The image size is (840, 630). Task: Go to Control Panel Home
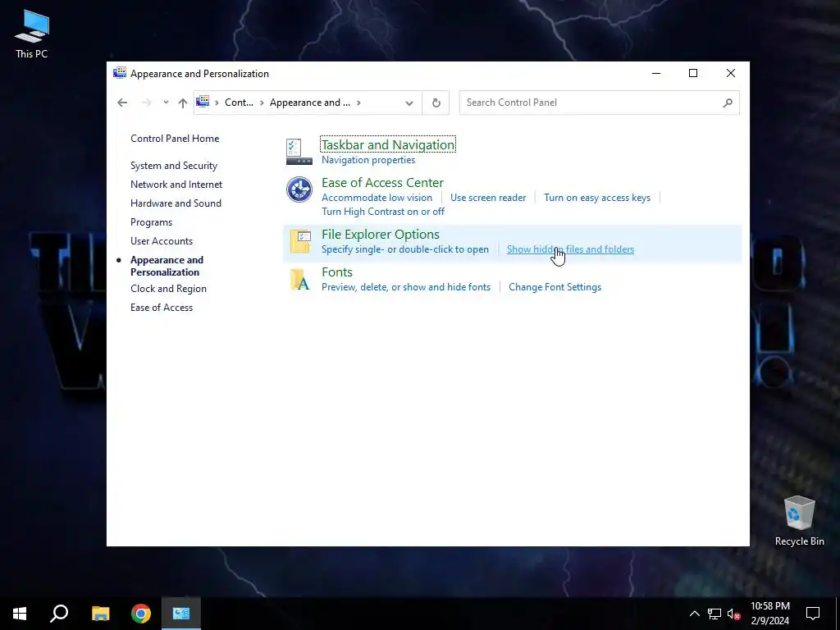175,138
